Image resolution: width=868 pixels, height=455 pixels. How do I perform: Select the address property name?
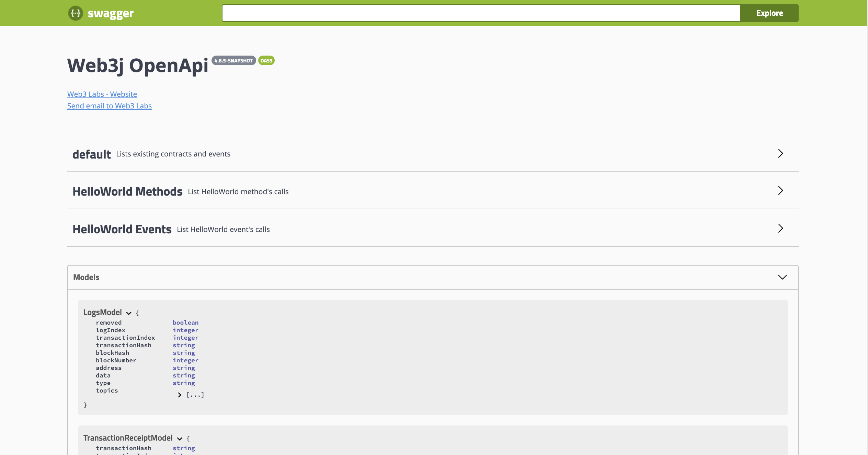[x=108, y=368]
